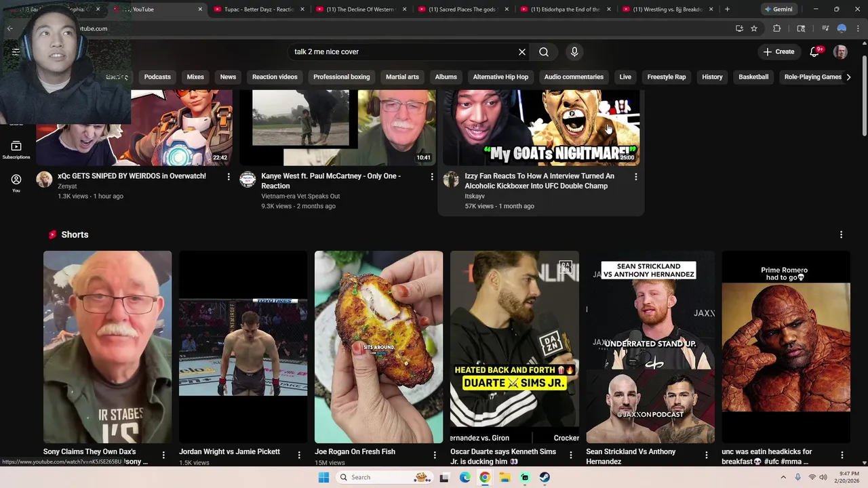The width and height of the screenshot is (868, 488).
Task: Open Prime Romero headkicks short
Action: tap(785, 347)
